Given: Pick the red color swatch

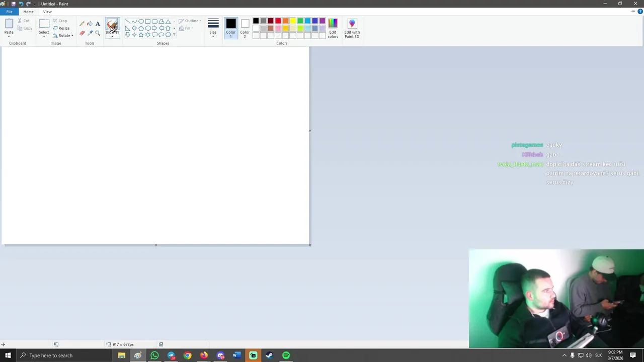Looking at the screenshot, I should 278,21.
